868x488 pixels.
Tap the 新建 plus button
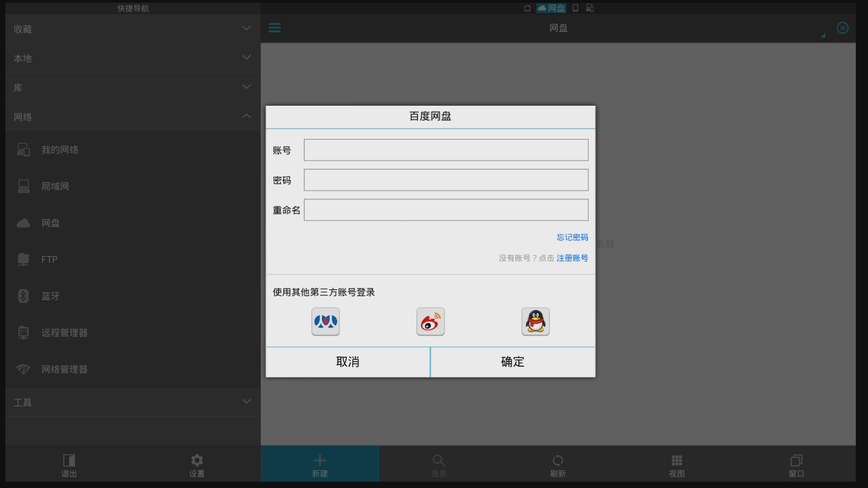coord(320,464)
